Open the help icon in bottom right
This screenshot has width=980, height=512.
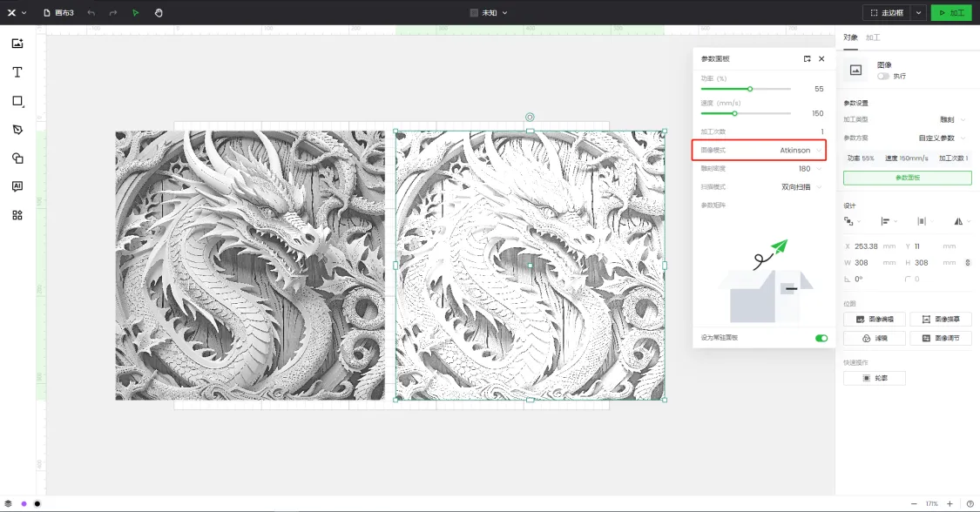(970, 503)
